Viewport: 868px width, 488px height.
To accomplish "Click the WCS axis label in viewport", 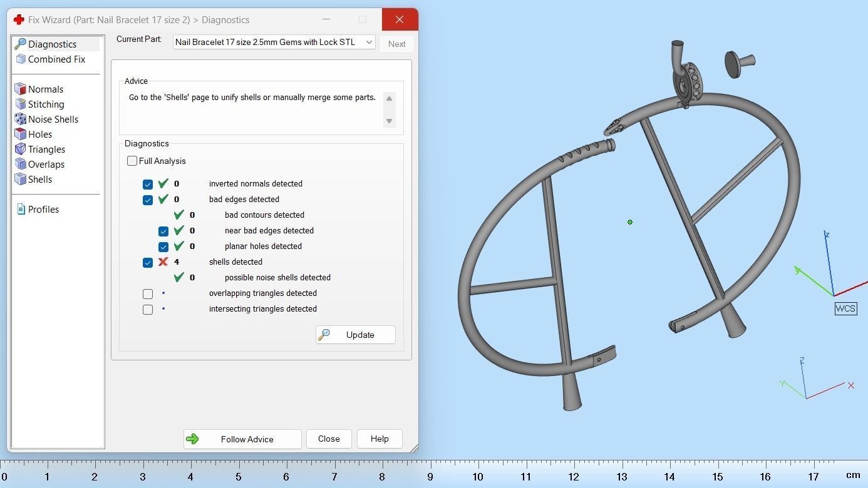I will [845, 308].
